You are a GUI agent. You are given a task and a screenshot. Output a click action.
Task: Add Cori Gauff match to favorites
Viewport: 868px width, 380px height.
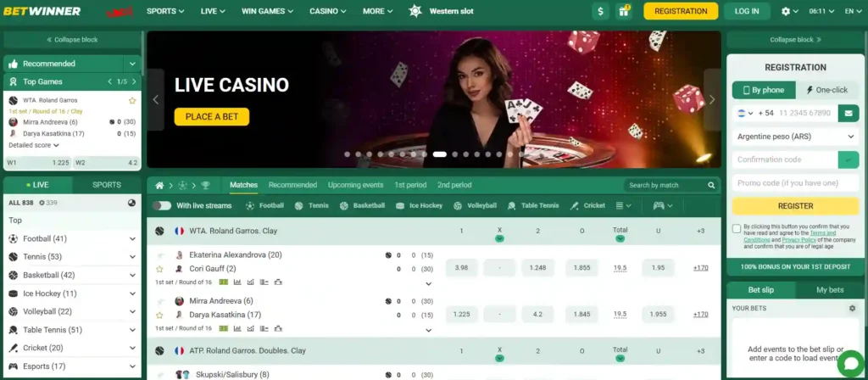point(159,269)
